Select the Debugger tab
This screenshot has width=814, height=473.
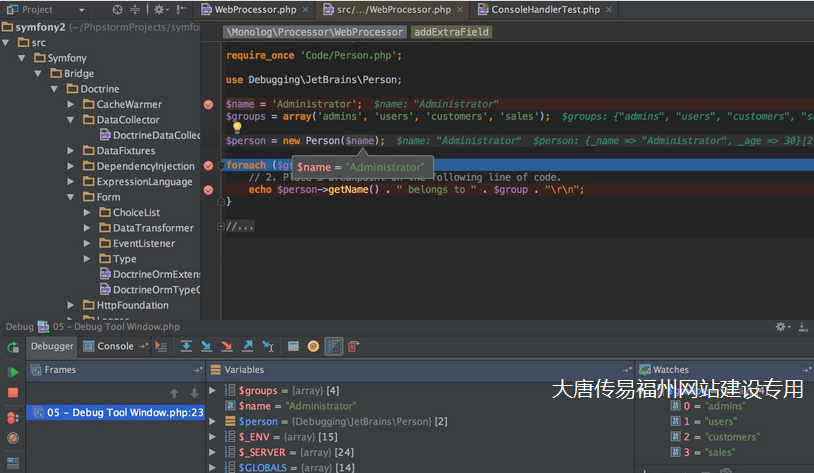pyautogui.click(x=52, y=346)
